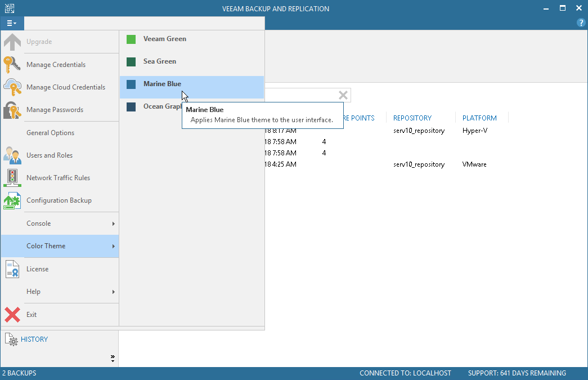Viewport: 588px width, 380px height.
Task: Click the Marine Blue color swatch
Action: (131, 84)
